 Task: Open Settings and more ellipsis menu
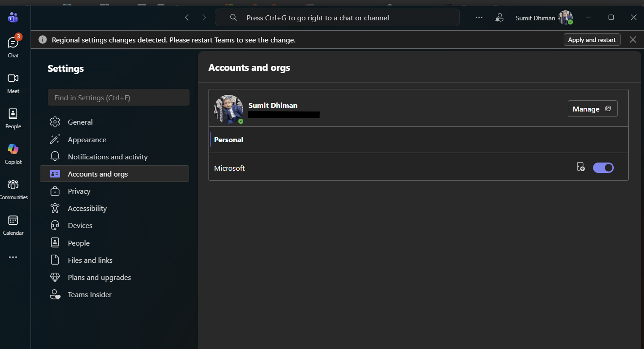pos(479,18)
